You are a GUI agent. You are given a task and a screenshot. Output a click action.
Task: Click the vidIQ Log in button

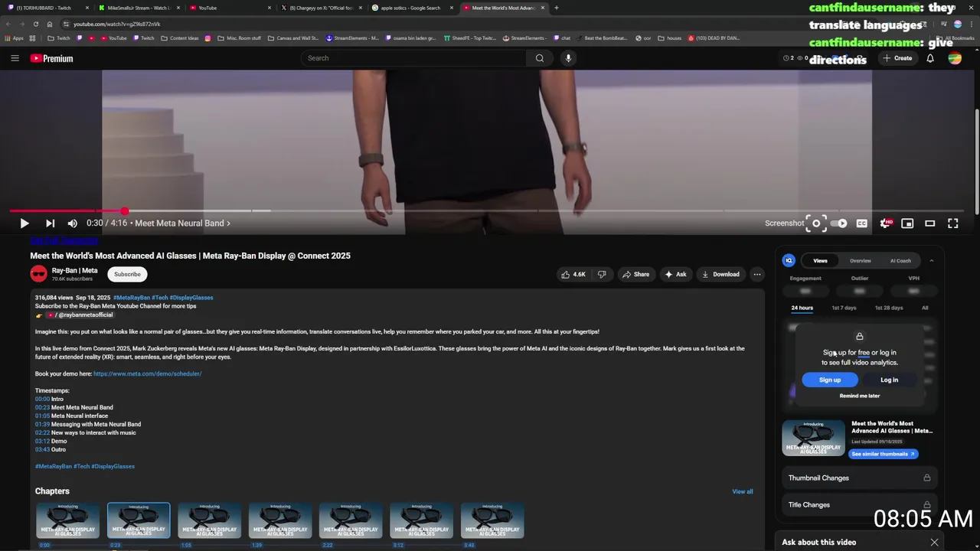coord(889,380)
